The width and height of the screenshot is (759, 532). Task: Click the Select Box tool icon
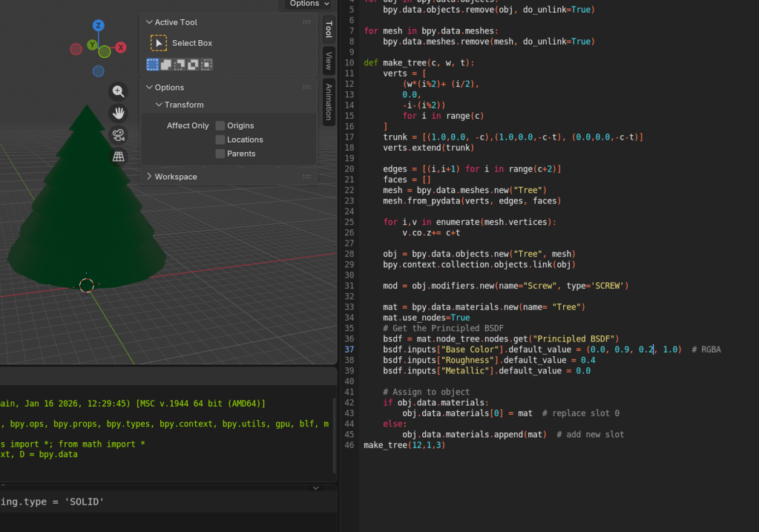tap(159, 43)
